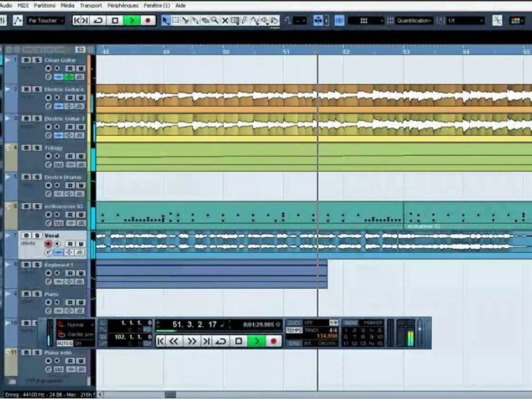The width and height of the screenshot is (532, 399).
Task: Open the MIDI menu
Action: tap(23, 6)
